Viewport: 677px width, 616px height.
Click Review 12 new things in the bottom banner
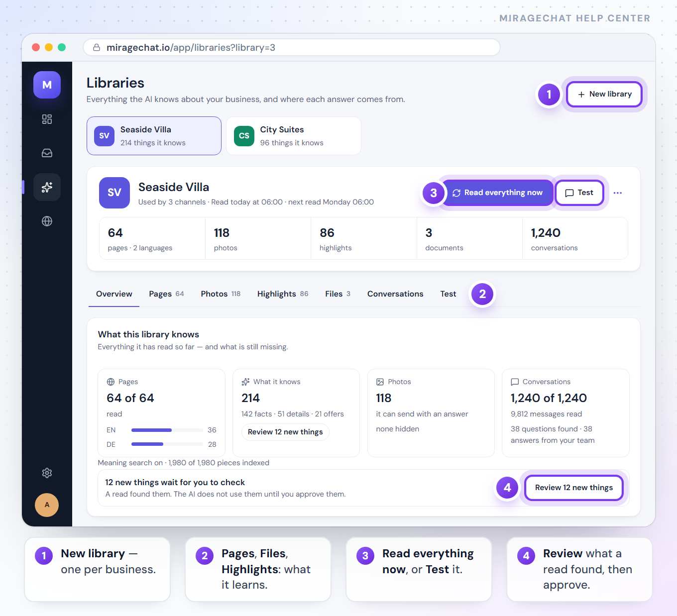(574, 488)
